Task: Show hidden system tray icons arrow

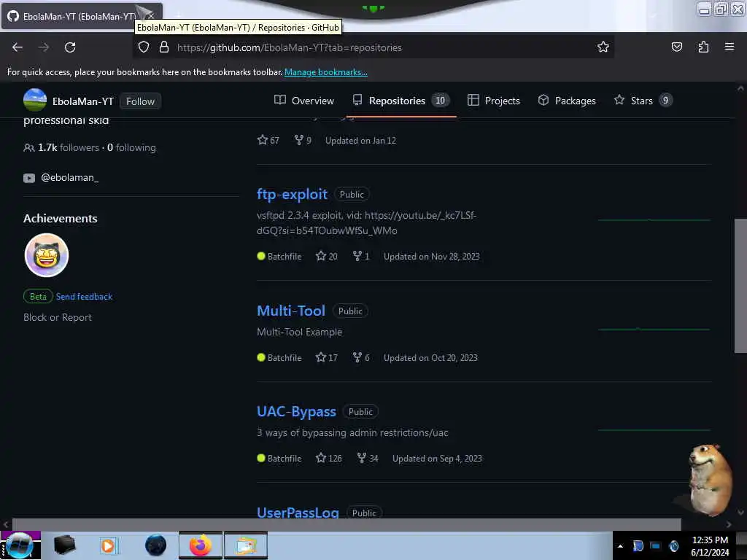Action: (x=620, y=546)
